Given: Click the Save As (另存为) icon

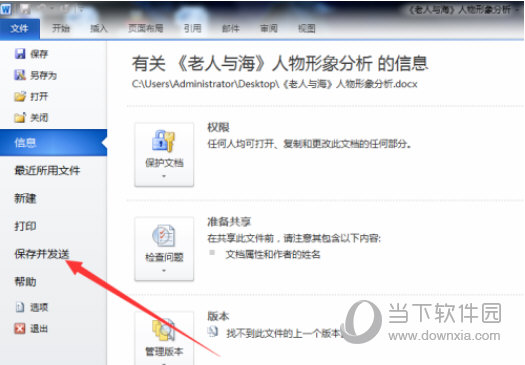Looking at the screenshot, I should coord(20,75).
